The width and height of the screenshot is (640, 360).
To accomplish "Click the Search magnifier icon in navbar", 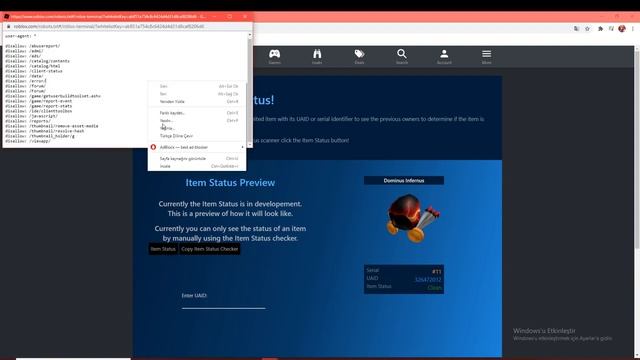I will point(402,54).
